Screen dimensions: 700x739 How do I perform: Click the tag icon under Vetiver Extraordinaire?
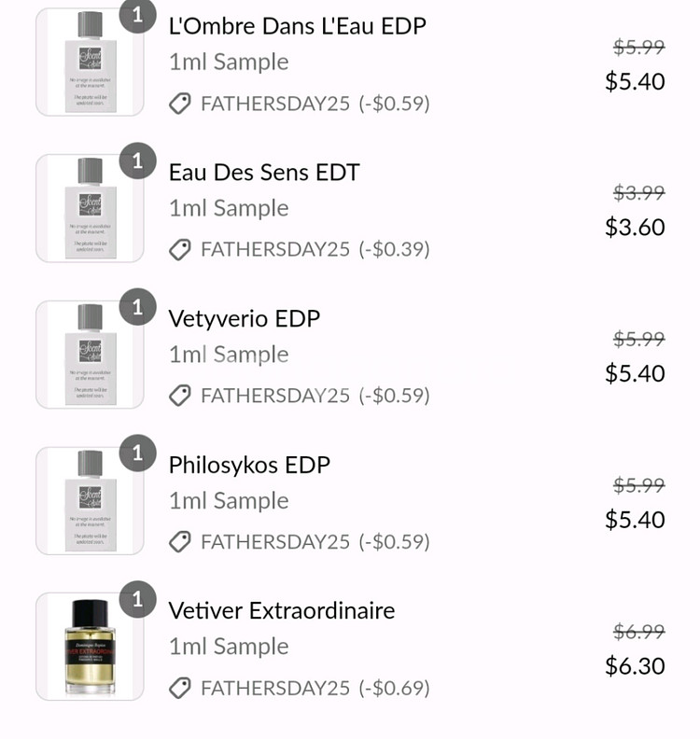[179, 688]
